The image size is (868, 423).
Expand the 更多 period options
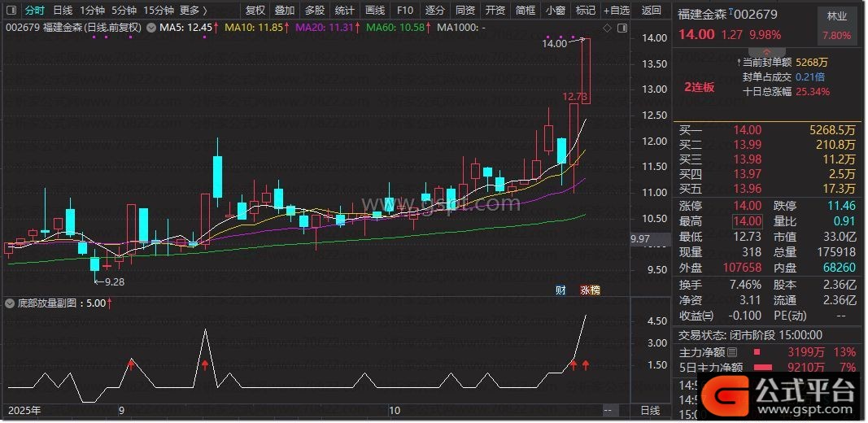(x=193, y=11)
